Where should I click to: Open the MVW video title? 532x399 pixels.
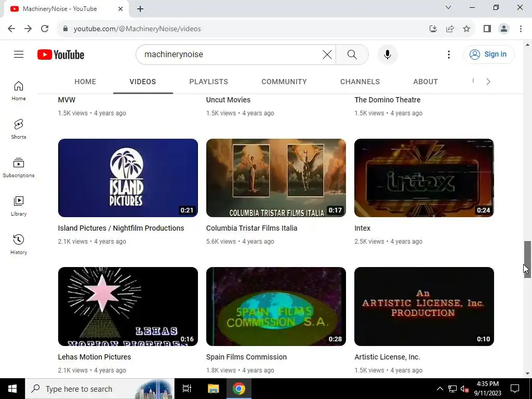(66, 100)
